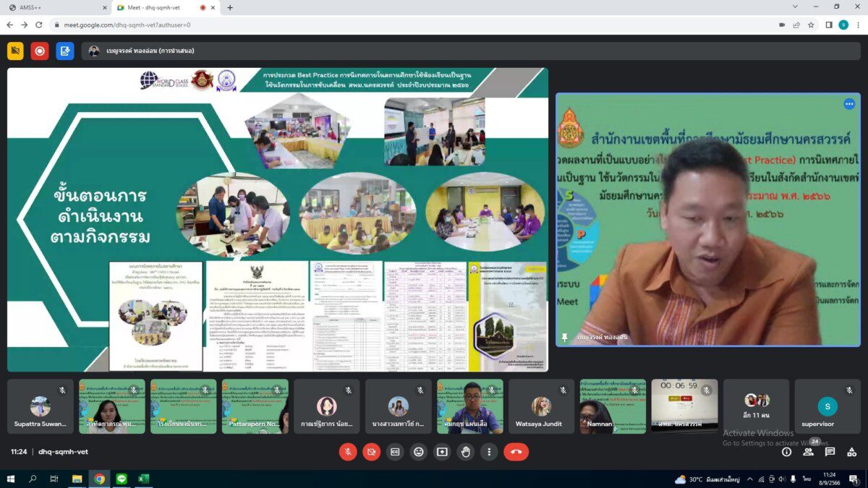Click the present now screen-share button
868x488 pixels.
pos(442,452)
